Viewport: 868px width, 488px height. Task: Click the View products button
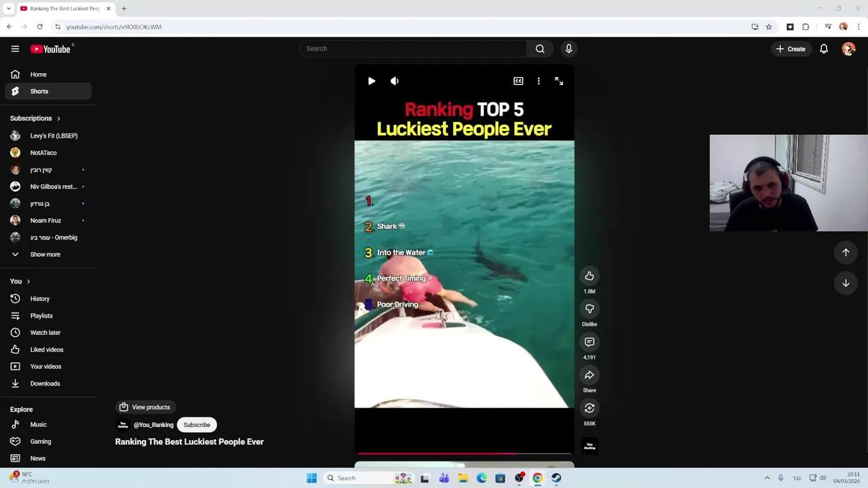144,407
